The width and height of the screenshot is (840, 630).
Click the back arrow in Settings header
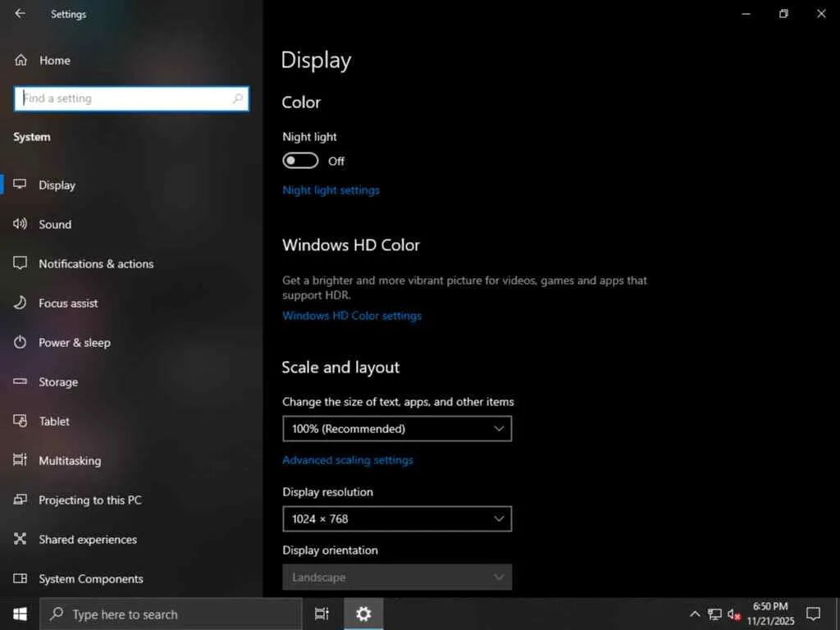[20, 13]
